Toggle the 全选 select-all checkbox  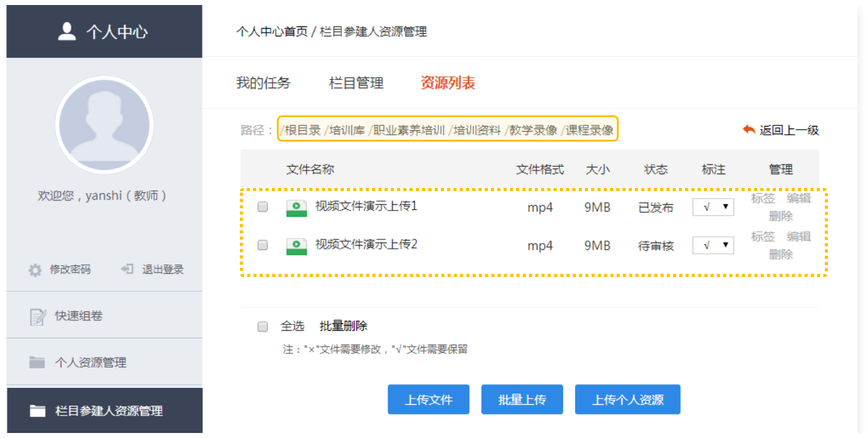tap(263, 326)
